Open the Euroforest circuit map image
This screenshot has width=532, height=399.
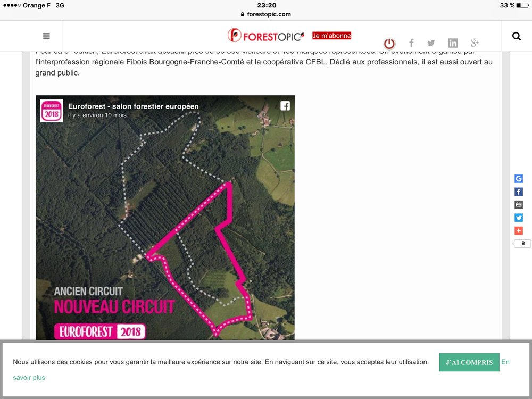coord(165,218)
